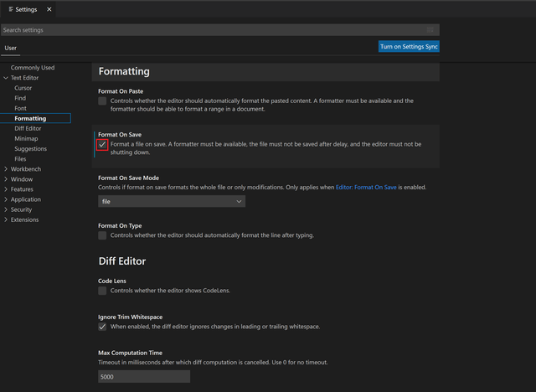
Task: Uncheck the Format On Save checkbox
Action: click(102, 144)
